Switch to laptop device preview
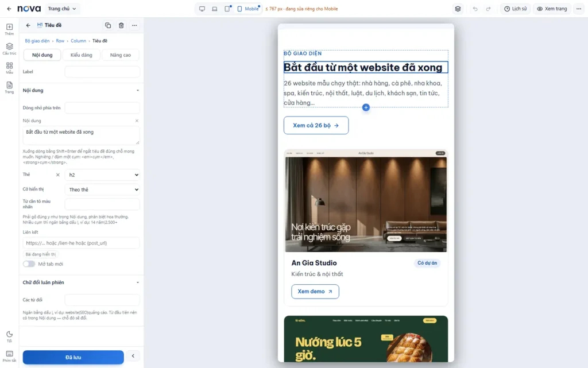 (x=215, y=9)
